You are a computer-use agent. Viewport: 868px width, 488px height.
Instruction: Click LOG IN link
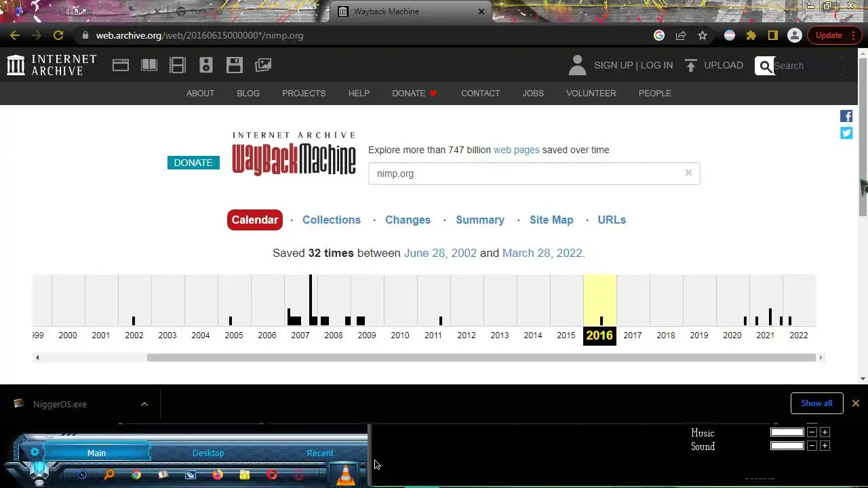point(656,65)
